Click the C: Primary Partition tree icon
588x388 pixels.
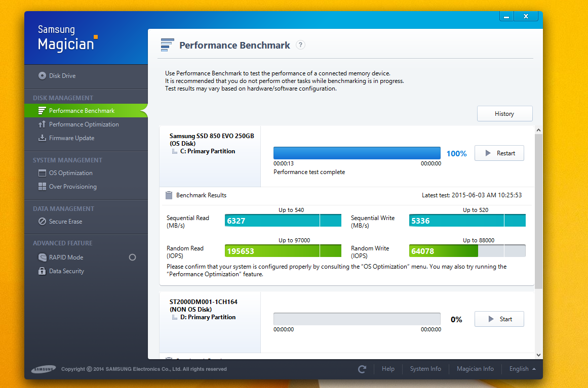point(174,151)
